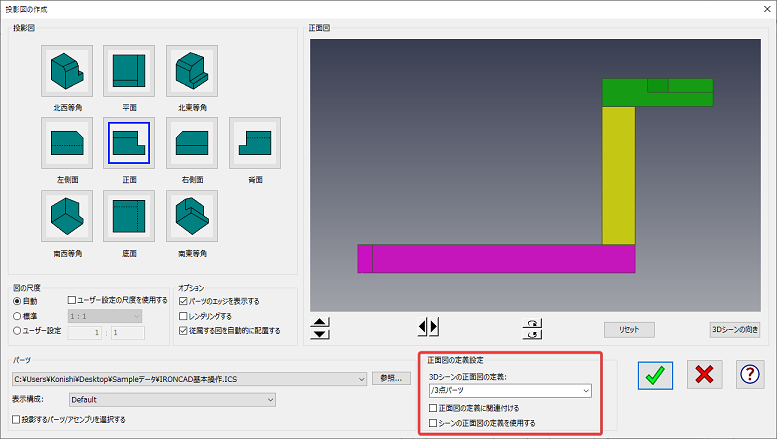The width and height of the screenshot is (777, 439).
Task: Select the ユーザー設定 scale radio button
Action: click(x=17, y=330)
